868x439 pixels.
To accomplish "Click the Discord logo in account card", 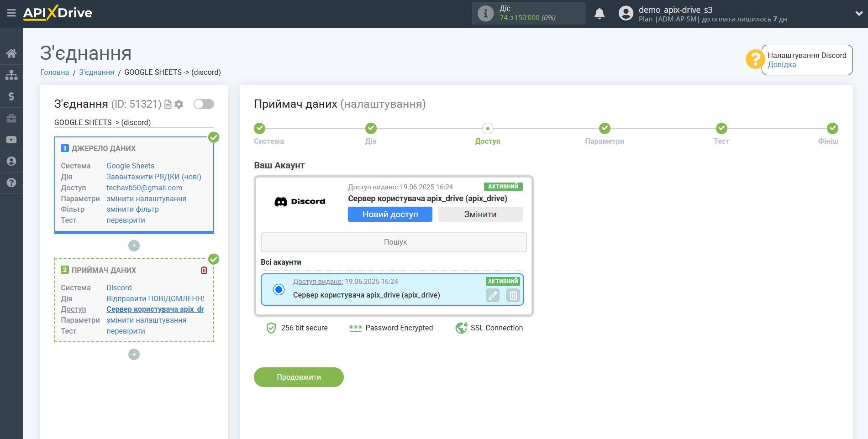I will 300,202.
